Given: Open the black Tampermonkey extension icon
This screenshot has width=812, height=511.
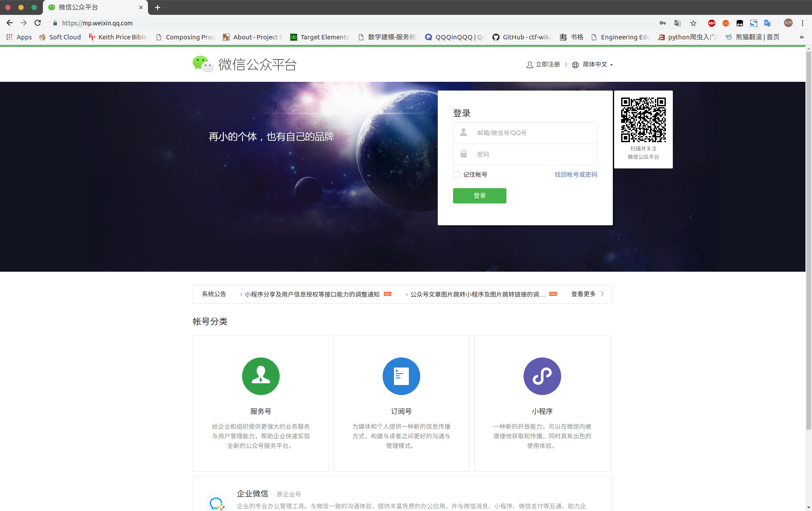Looking at the screenshot, I should pyautogui.click(x=740, y=23).
